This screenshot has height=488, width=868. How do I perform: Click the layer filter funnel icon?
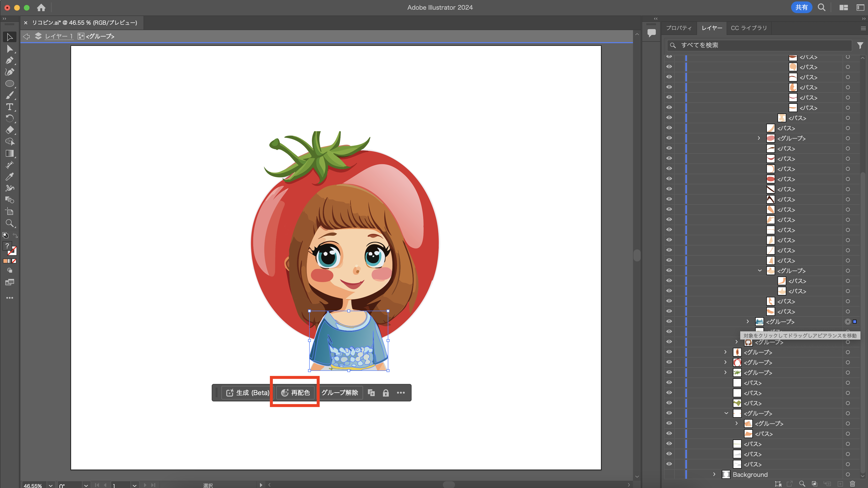click(860, 45)
